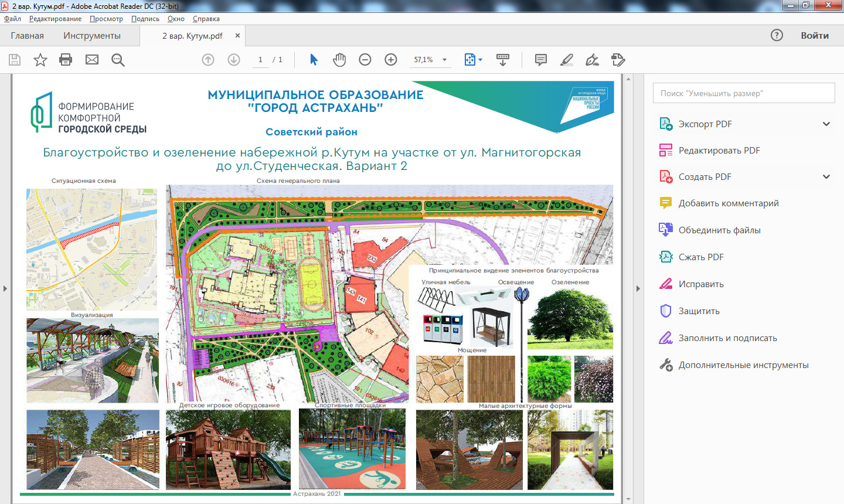The width and height of the screenshot is (844, 504).
Task: Click Добавить комментарий tool
Action: pos(729,203)
